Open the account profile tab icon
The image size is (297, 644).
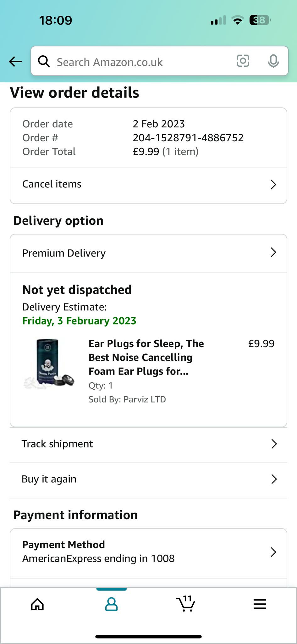[x=111, y=604]
